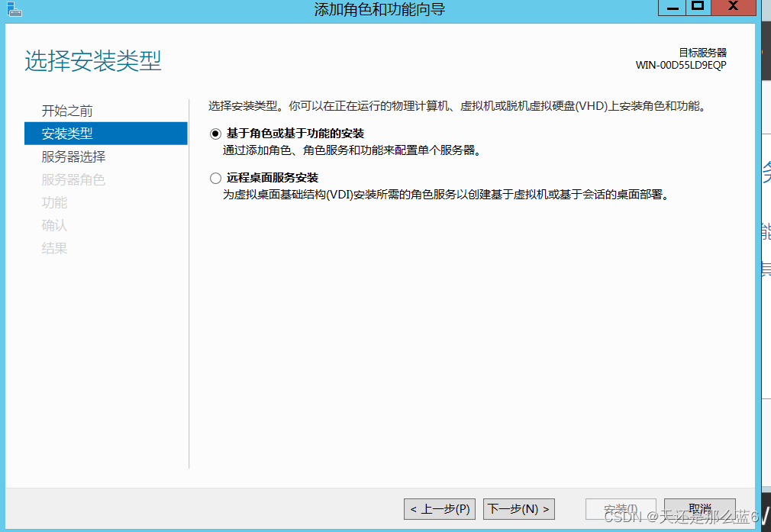Click the 选择安装类型 page heading
Viewport: 771px width, 532px height.
(93, 61)
